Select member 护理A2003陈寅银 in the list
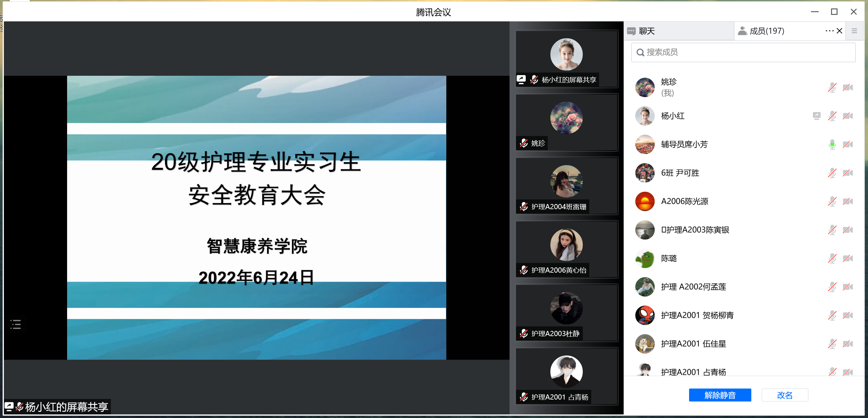Screen dimensions: 868x418 pos(743,230)
